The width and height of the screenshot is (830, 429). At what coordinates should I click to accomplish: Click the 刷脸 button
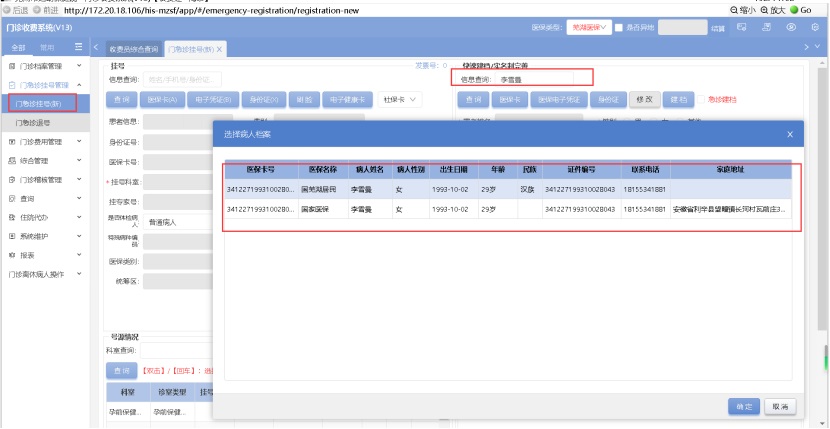tap(304, 100)
